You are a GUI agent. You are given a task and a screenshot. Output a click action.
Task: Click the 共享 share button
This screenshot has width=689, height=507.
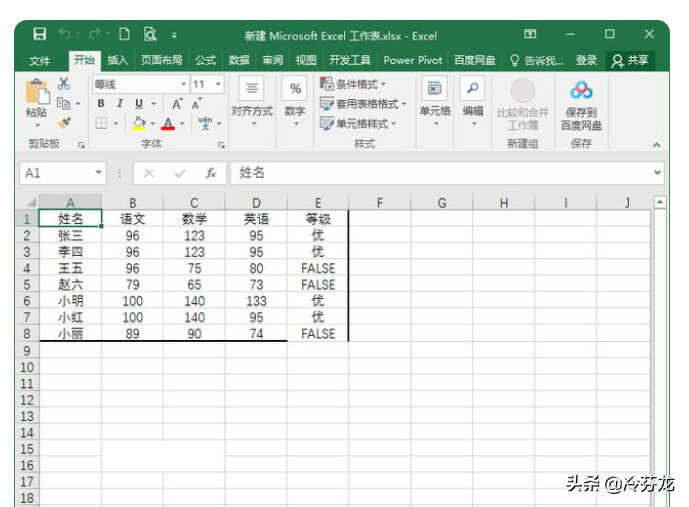(x=630, y=61)
